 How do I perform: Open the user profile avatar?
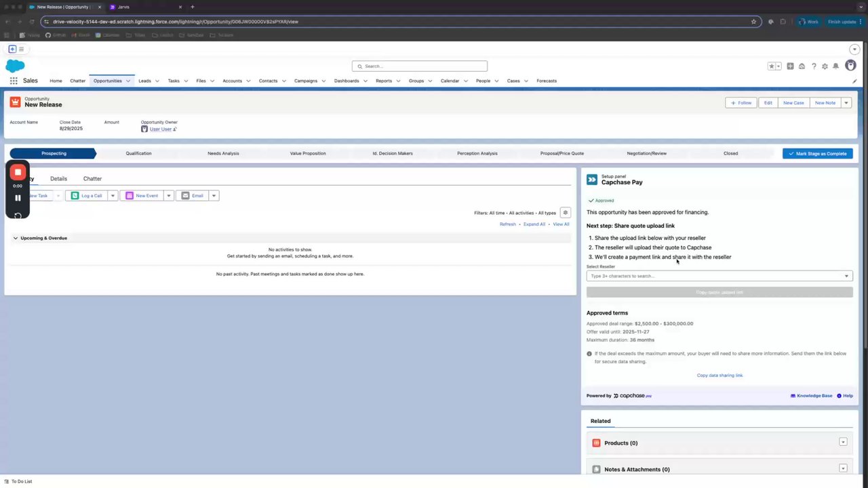click(x=850, y=66)
